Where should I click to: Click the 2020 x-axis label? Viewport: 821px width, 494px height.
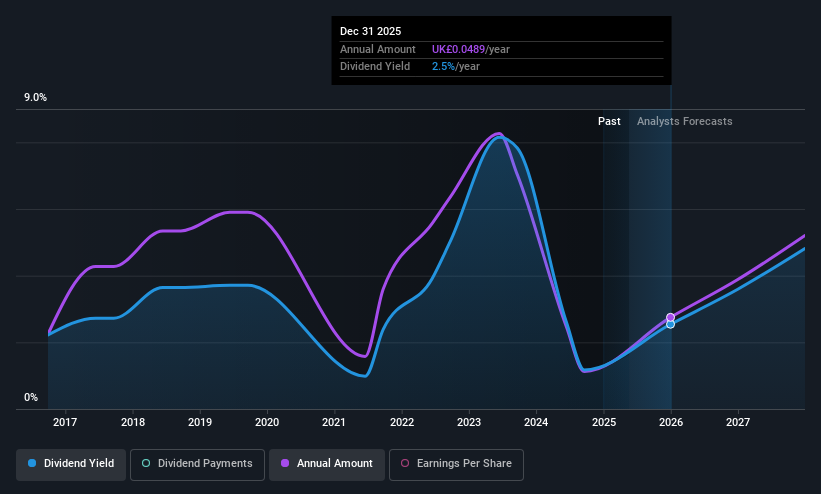pyautogui.click(x=267, y=422)
